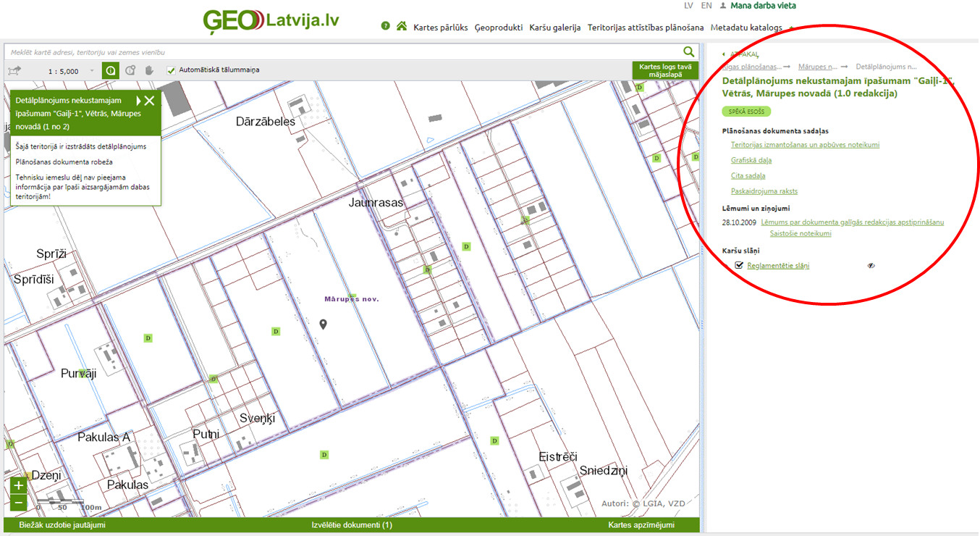The image size is (980, 536).
Task: Click the share map extent icon
Action: [14, 70]
